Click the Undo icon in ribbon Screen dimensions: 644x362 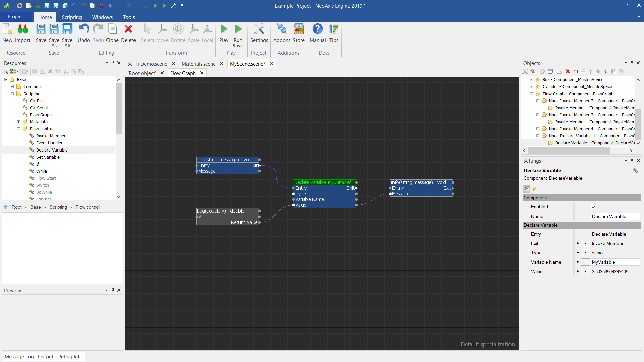click(84, 29)
